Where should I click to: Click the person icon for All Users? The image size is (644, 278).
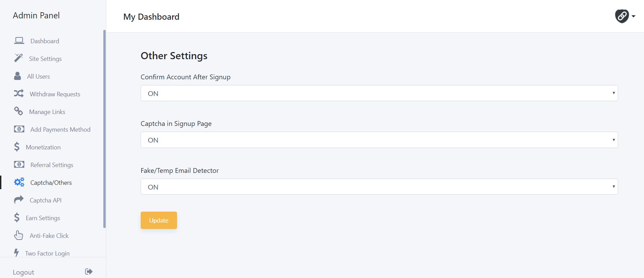17,76
